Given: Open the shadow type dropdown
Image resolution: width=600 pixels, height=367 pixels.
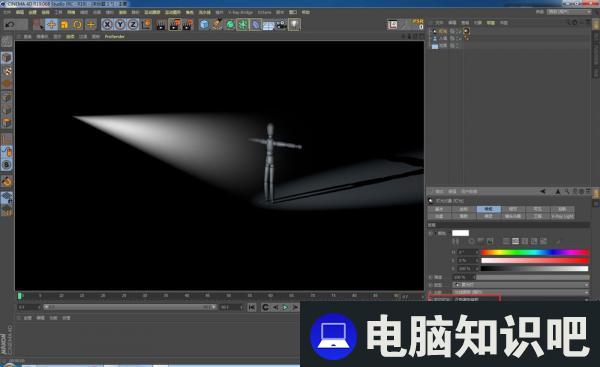Looking at the screenshot, I should pyautogui.click(x=521, y=292).
